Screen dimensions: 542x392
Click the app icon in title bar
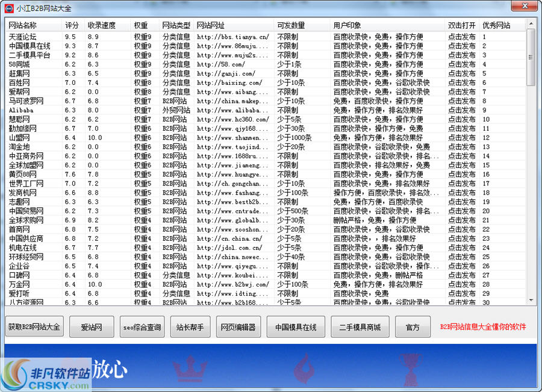pyautogui.click(x=9, y=8)
